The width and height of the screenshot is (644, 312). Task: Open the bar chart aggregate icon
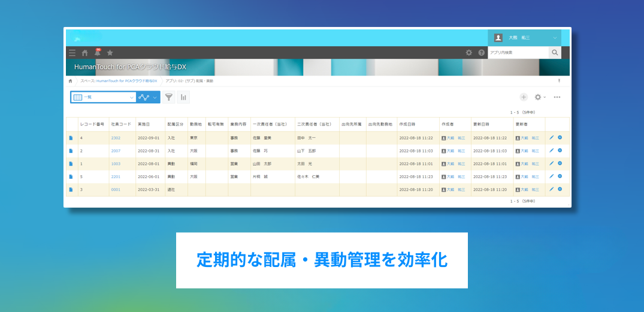(x=183, y=97)
